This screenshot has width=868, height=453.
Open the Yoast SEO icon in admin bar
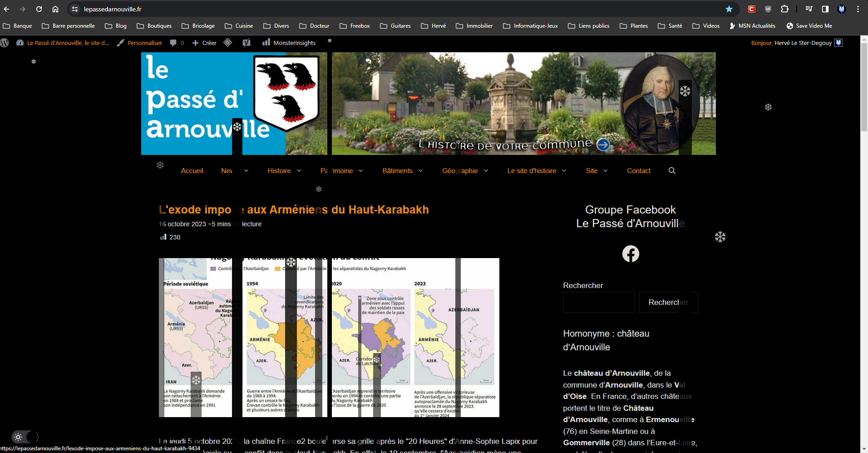[x=247, y=43]
